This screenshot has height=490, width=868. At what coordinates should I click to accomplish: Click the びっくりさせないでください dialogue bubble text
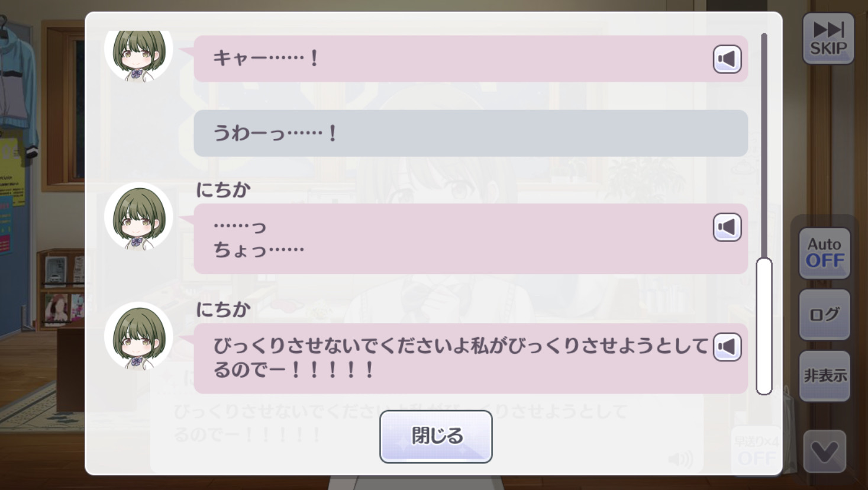click(461, 358)
